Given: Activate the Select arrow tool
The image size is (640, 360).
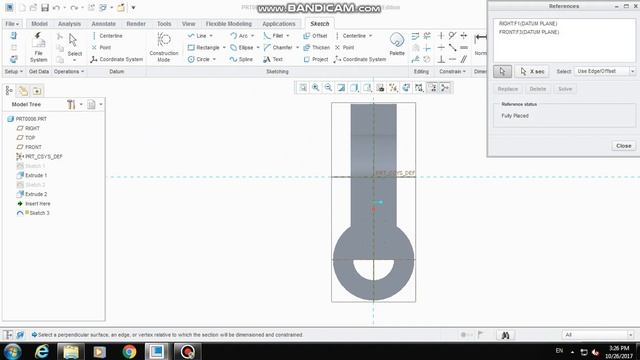Looking at the screenshot, I should coord(74,44).
